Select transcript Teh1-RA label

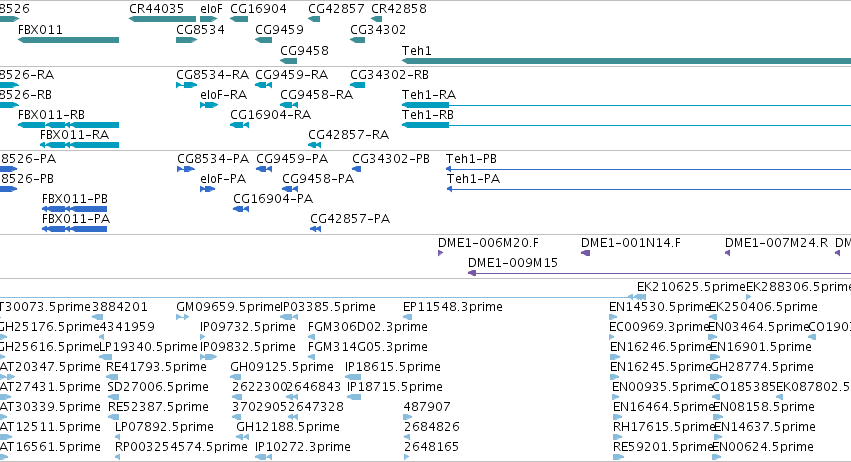click(x=429, y=95)
